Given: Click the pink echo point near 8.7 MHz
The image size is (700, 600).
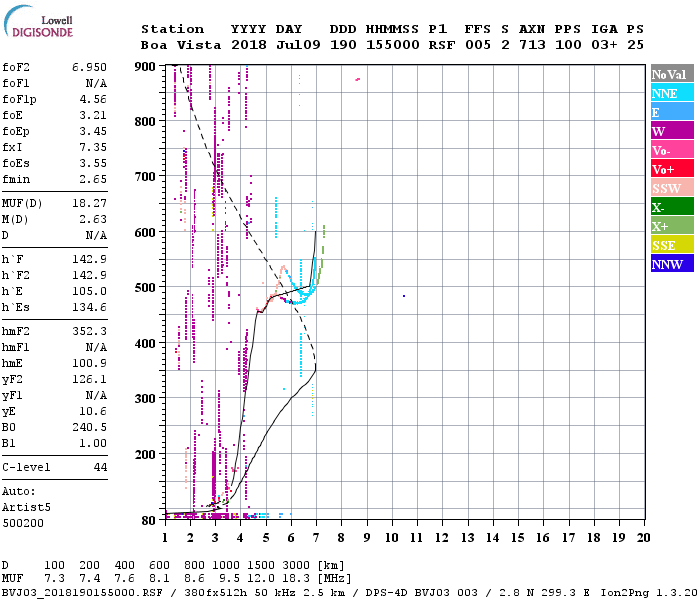Looking at the screenshot, I should click(358, 79).
